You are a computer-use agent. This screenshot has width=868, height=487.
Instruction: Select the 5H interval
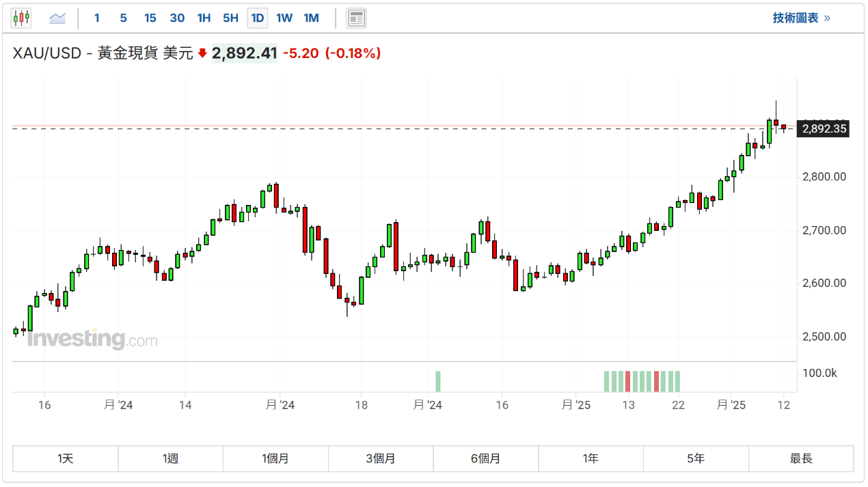(x=231, y=18)
